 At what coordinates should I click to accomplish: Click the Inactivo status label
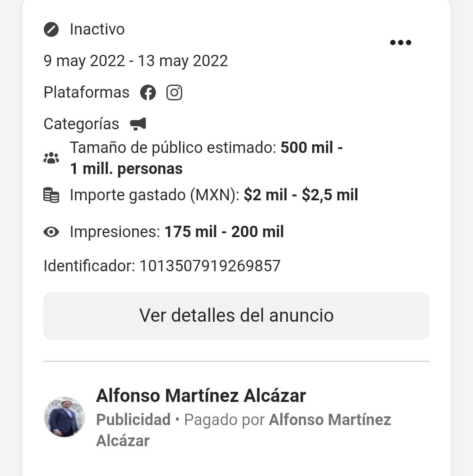(97, 29)
